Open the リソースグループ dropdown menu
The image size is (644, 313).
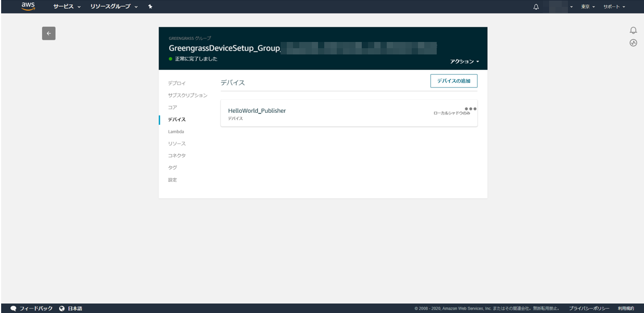click(x=114, y=7)
